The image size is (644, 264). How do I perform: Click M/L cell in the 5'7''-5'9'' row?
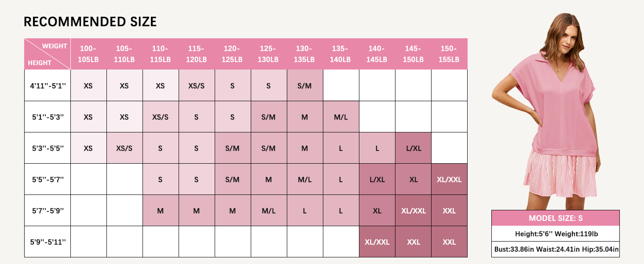pyautogui.click(x=268, y=210)
